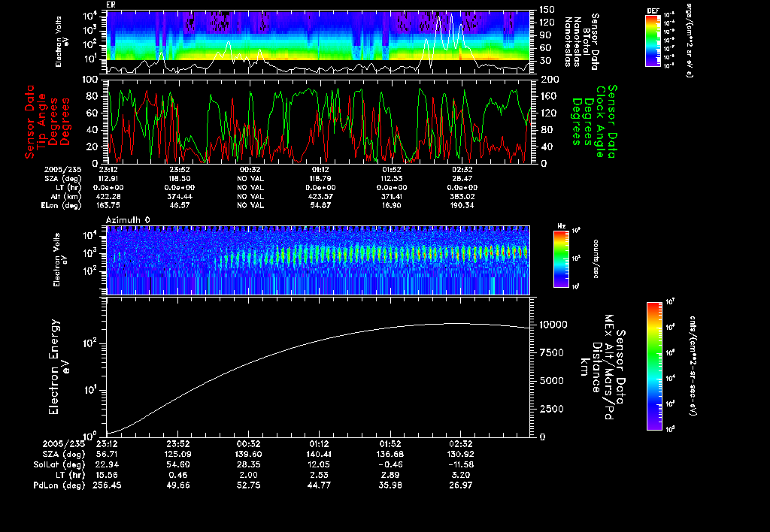This screenshot has width=770, height=532.
Task: Click the tip and clock angle line plot
Action: [319, 120]
